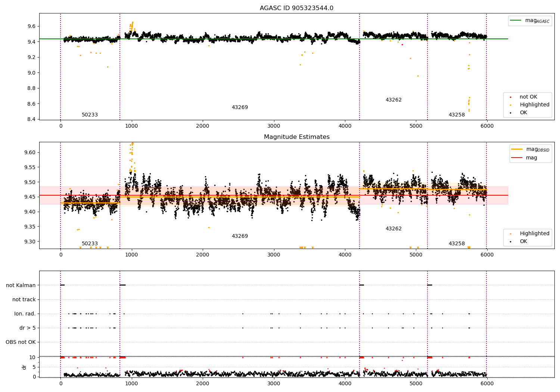Viewport: 560px width, 392px height.
Task: Click obsid label '43269' in the AGASC plot
Action: [x=240, y=108]
